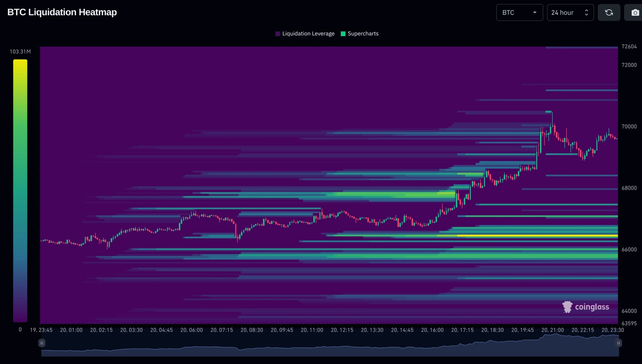
Task: Toggle the Supercharts legend series
Action: 360,34
